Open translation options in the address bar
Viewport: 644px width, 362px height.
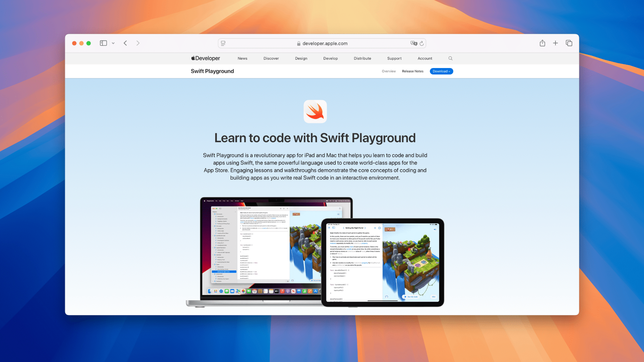(x=414, y=43)
